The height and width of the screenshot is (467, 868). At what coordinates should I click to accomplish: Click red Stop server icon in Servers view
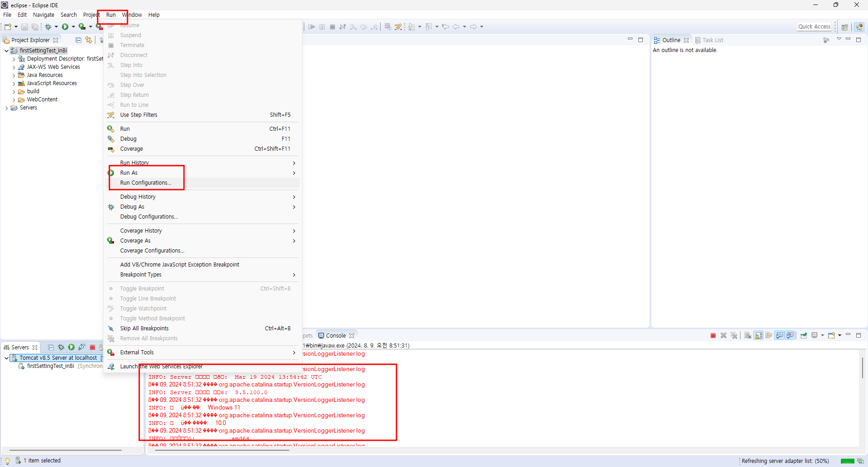(92, 348)
